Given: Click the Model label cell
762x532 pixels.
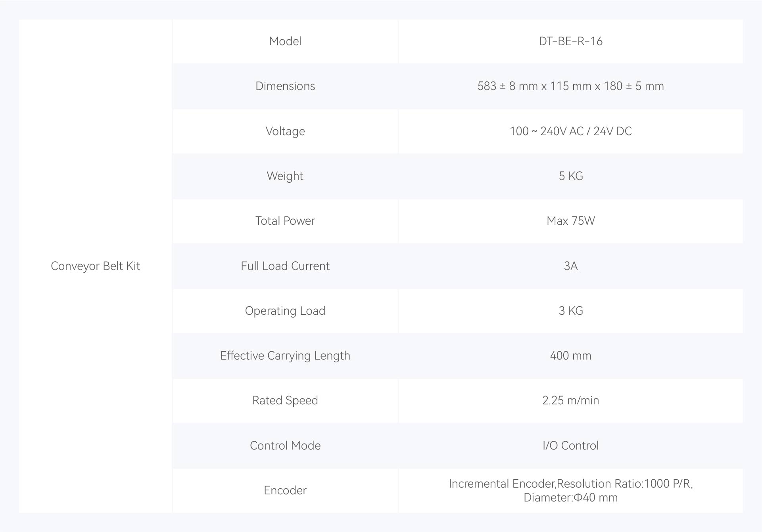Looking at the screenshot, I should pyautogui.click(x=285, y=41).
